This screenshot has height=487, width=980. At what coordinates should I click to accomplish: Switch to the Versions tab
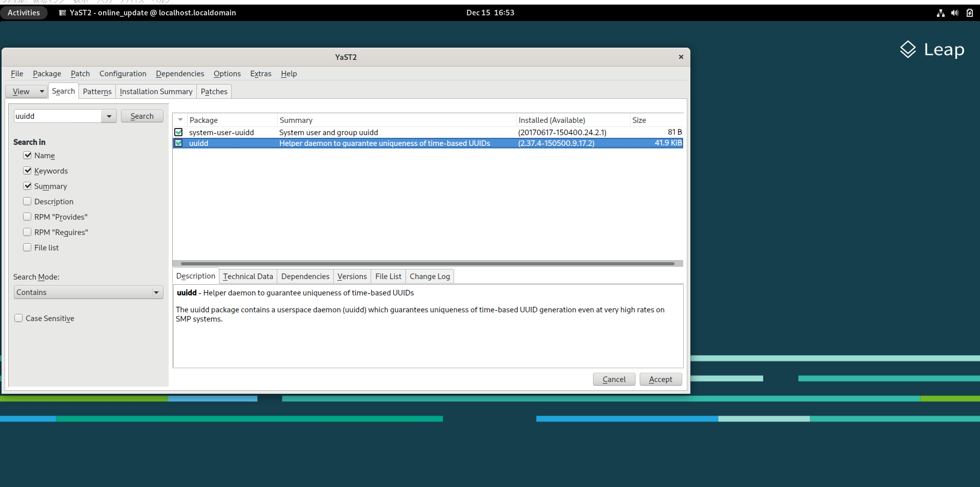point(352,276)
